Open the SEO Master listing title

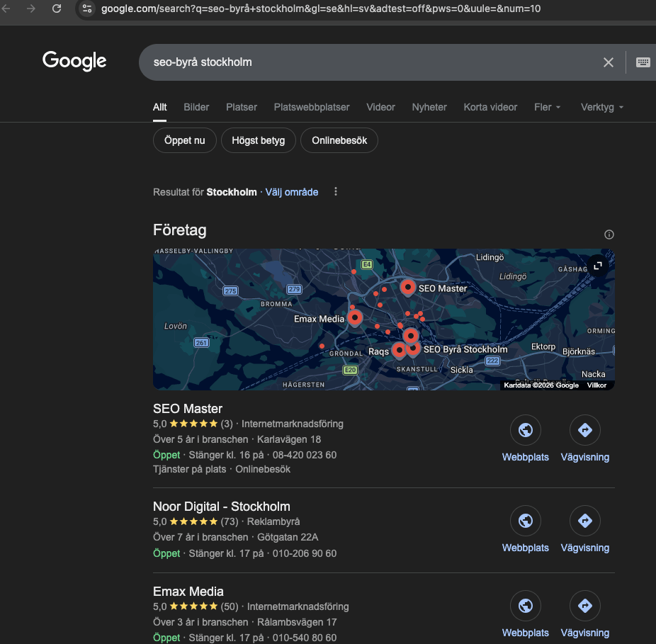[188, 408]
